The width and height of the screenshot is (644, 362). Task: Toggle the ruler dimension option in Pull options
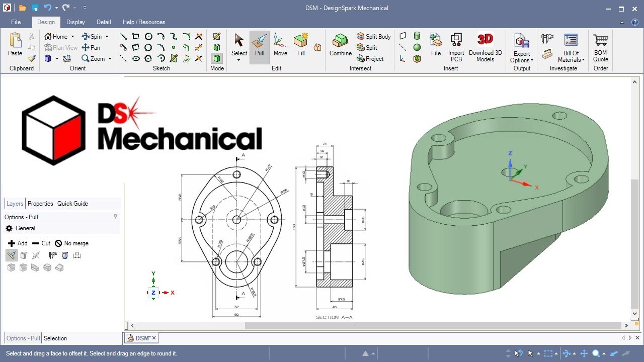click(x=77, y=255)
